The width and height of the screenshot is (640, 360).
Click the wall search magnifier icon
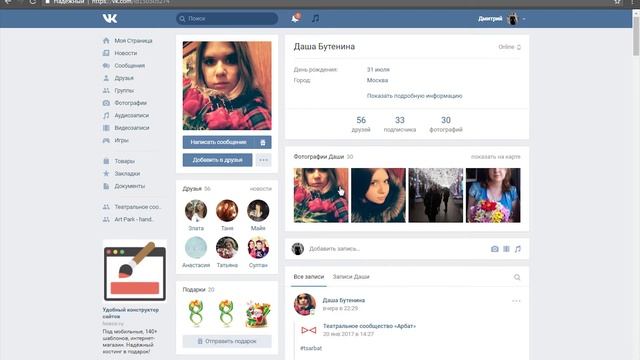point(517,277)
